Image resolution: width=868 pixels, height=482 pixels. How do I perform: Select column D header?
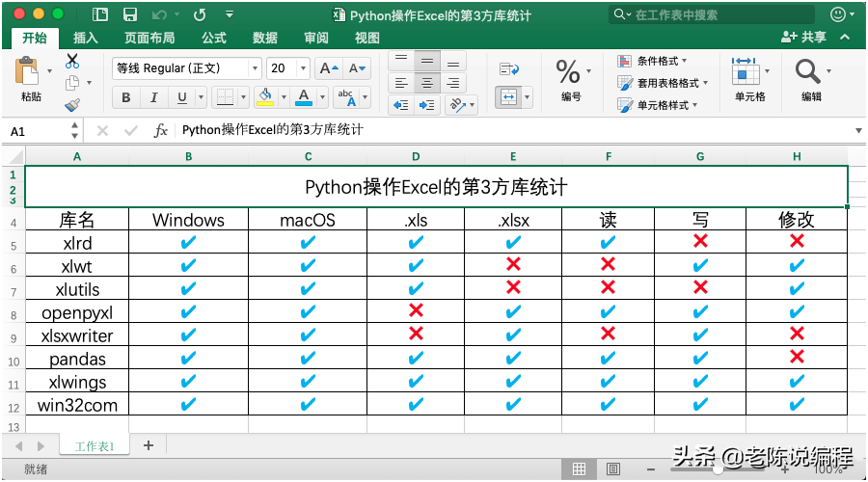[416, 156]
